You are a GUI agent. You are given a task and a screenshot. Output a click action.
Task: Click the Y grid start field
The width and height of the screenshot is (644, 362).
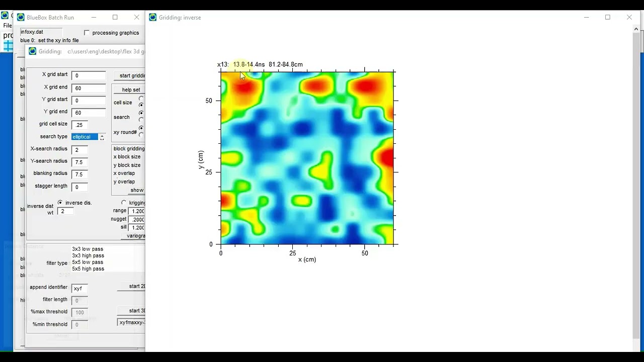pos(89,101)
